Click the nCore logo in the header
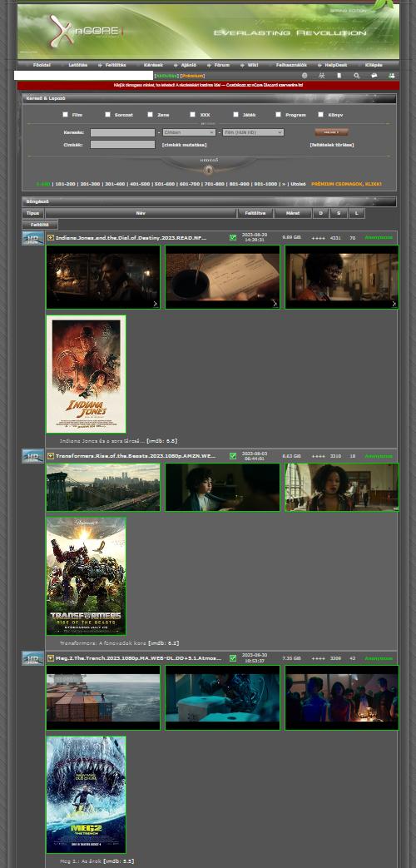The width and height of the screenshot is (416, 868). (85, 32)
